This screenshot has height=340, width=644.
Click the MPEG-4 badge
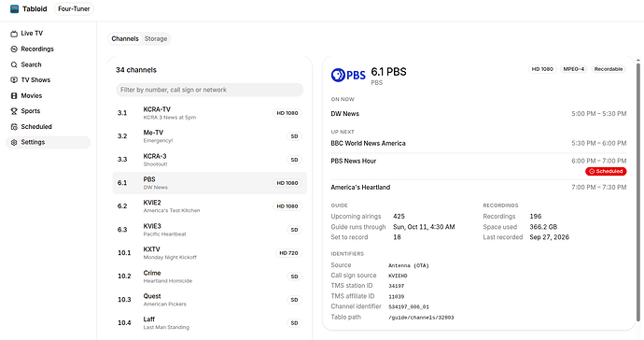click(573, 69)
